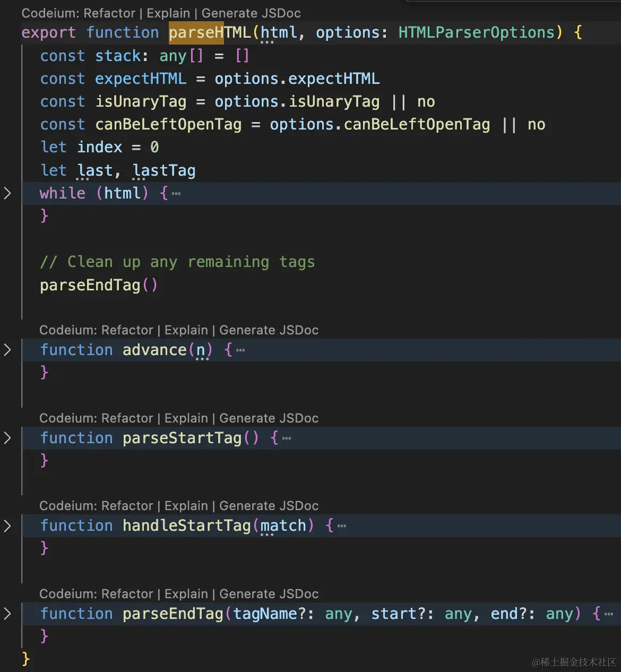Click Explain link above function advance
The image size is (621, 672).
coord(186,330)
